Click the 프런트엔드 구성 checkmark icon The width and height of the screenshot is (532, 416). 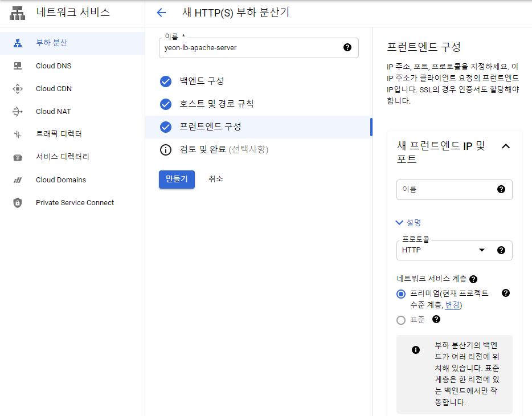pos(166,127)
